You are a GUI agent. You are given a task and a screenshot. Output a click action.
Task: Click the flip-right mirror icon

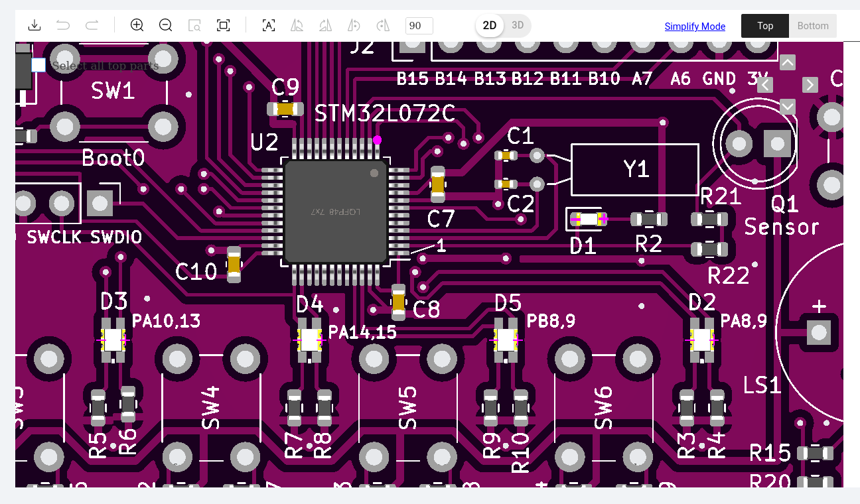383,26
